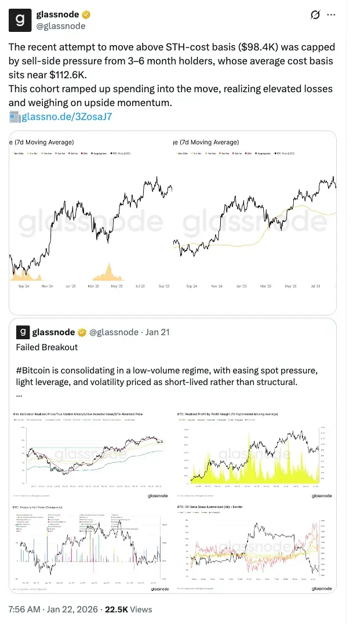Viewport: 364px width, 624px height.
Task: Open the Realized Price chart thumbnail
Action: [90, 454]
